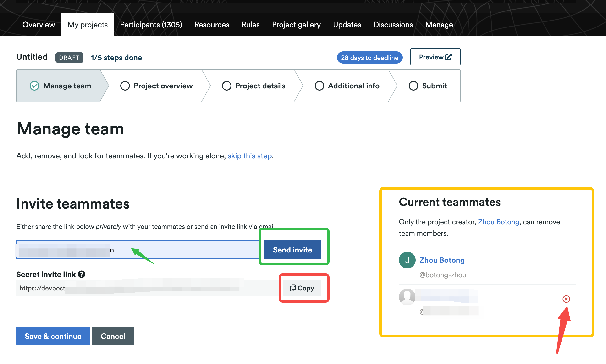Click the Secret invite link help icon
This screenshot has width=606, height=364.
coord(82,274)
